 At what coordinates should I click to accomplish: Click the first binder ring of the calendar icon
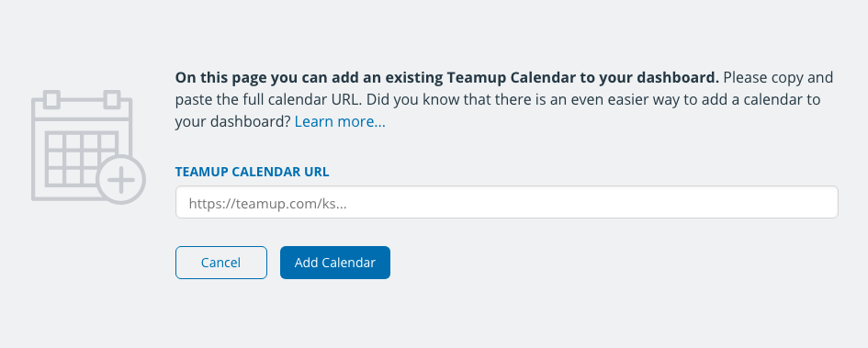51,99
